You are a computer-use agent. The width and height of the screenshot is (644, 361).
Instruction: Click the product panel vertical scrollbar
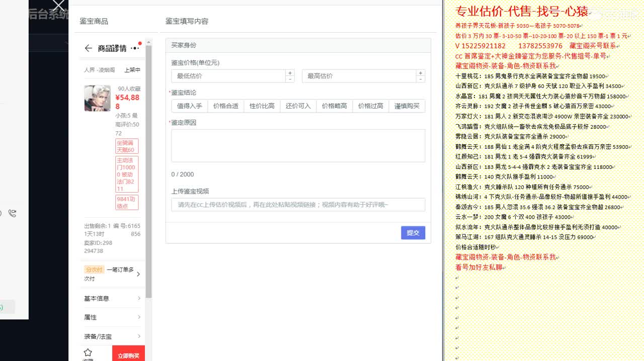[x=148, y=171]
